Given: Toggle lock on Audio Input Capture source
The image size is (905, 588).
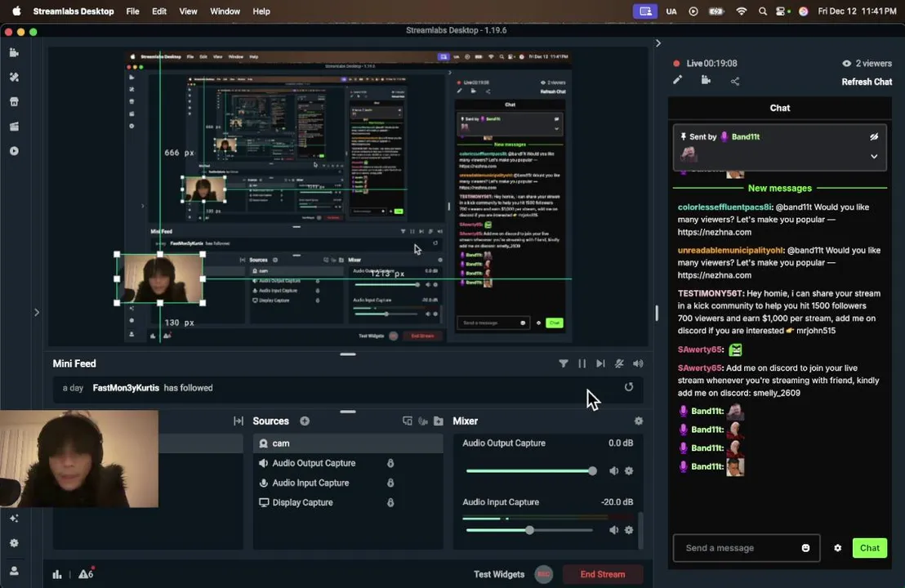Looking at the screenshot, I should [x=390, y=483].
